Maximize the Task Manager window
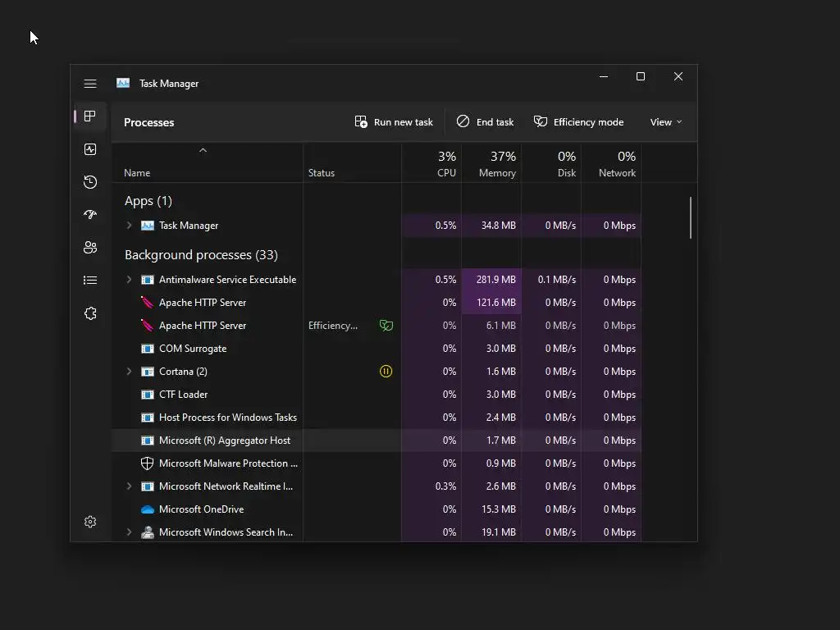Image resolution: width=840 pixels, height=630 pixels. point(640,76)
